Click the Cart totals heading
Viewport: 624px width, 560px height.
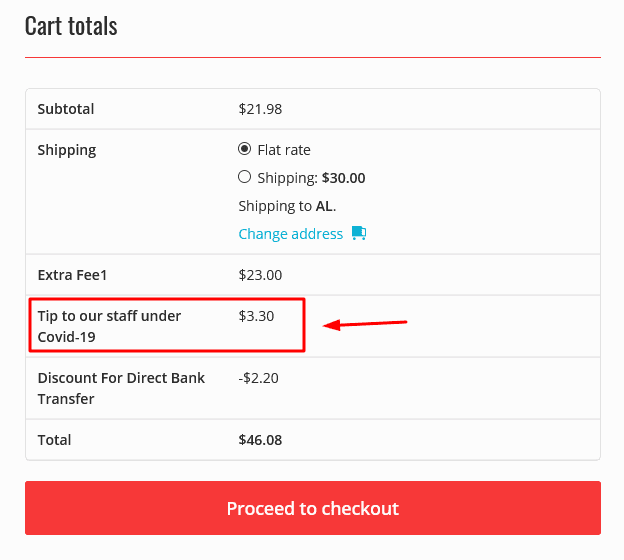tap(71, 26)
